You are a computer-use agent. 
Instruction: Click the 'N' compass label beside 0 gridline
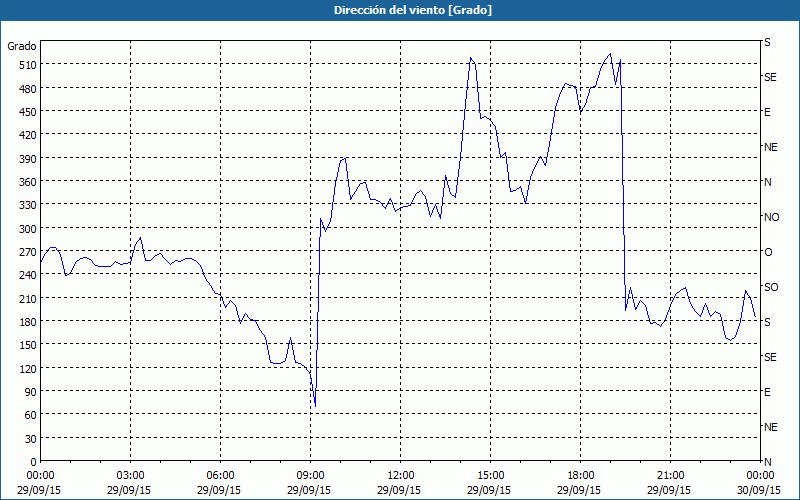(767, 462)
